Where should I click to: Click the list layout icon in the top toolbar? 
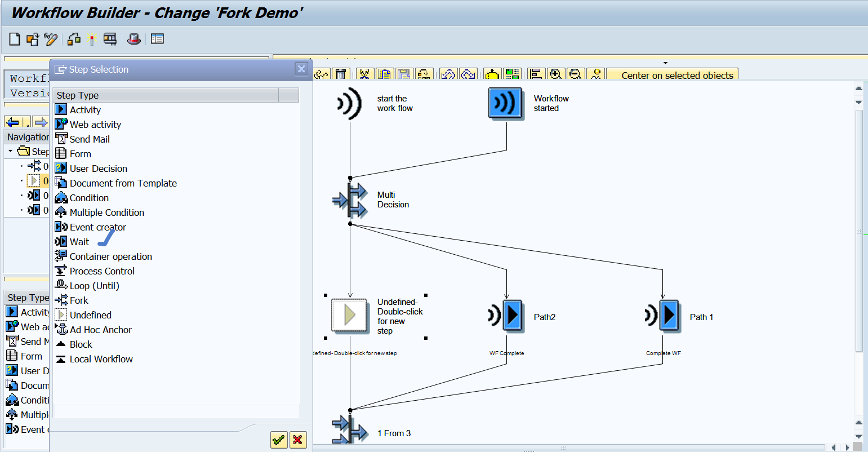[157, 39]
